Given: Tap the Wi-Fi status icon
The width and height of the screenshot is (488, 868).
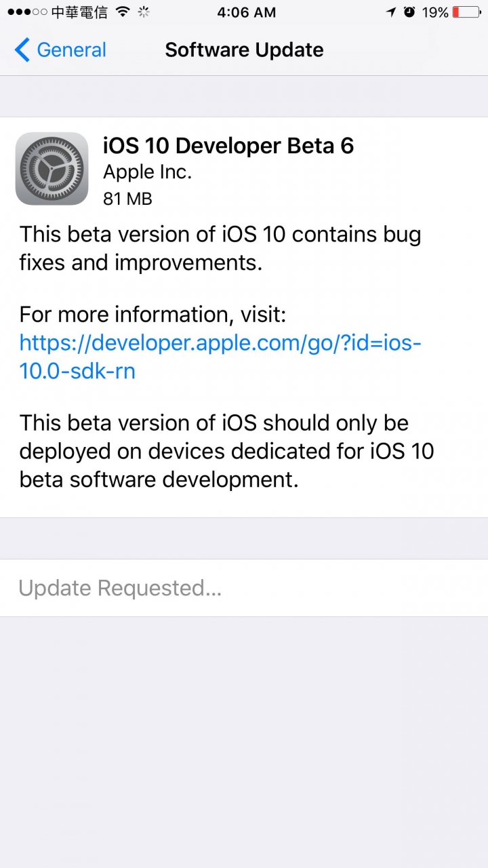Looking at the screenshot, I should pos(123,12).
